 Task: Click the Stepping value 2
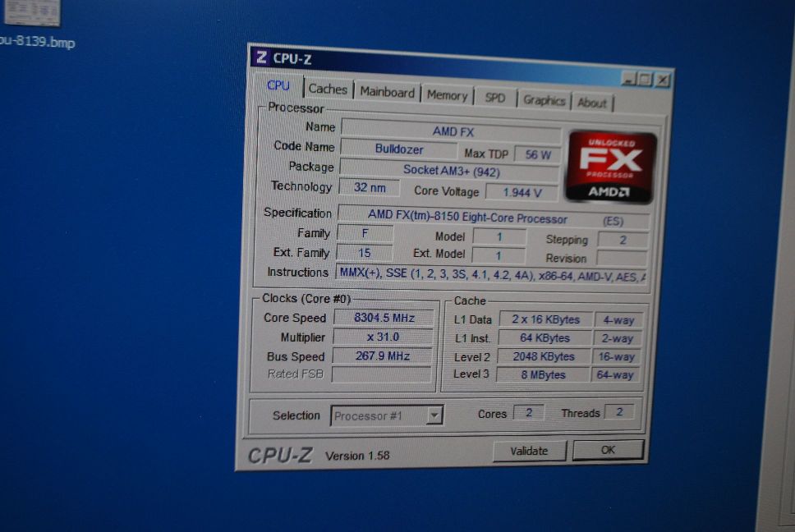click(623, 240)
